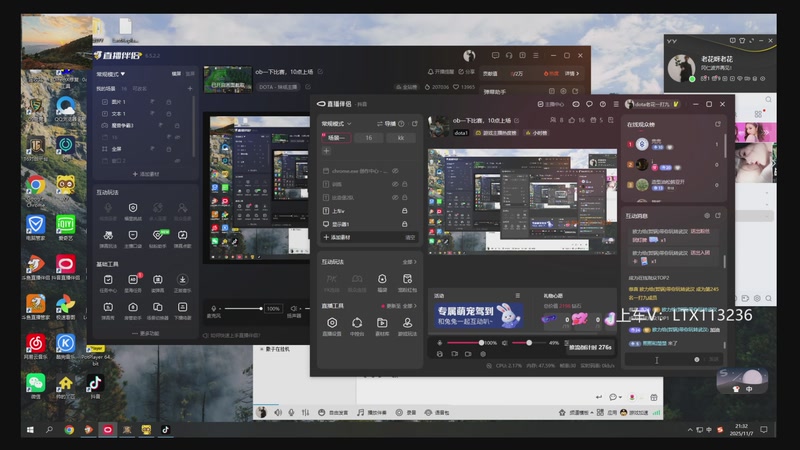Open 频道模板 dropdown in YY toolbar
Screen dimensions: 800x450
click(x=578, y=412)
